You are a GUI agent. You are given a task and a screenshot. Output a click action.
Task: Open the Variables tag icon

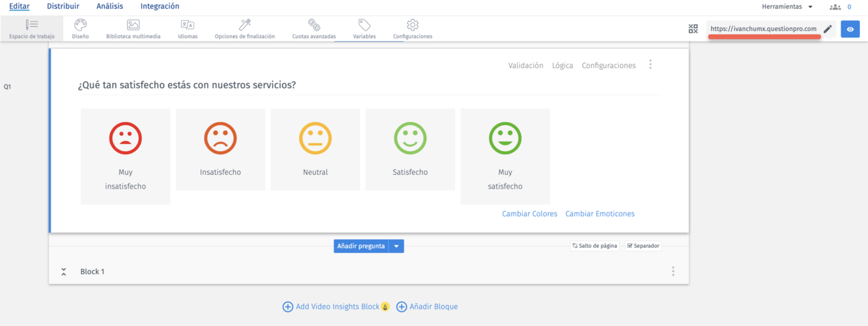364,25
